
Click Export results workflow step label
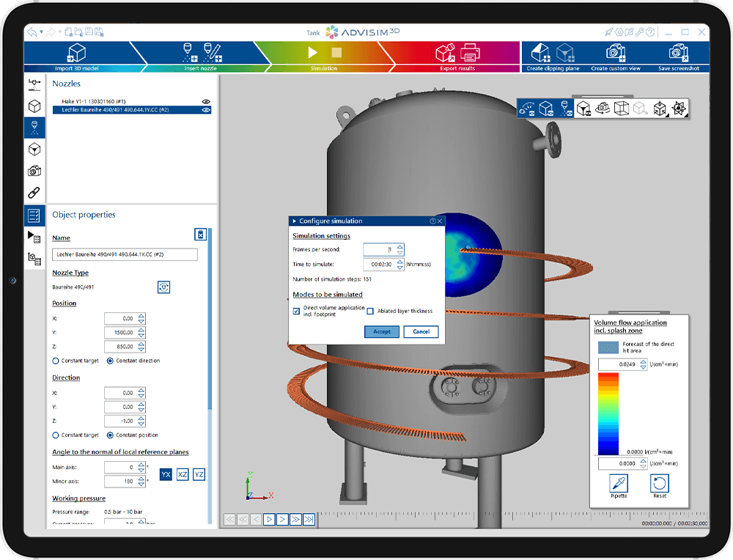(x=457, y=68)
